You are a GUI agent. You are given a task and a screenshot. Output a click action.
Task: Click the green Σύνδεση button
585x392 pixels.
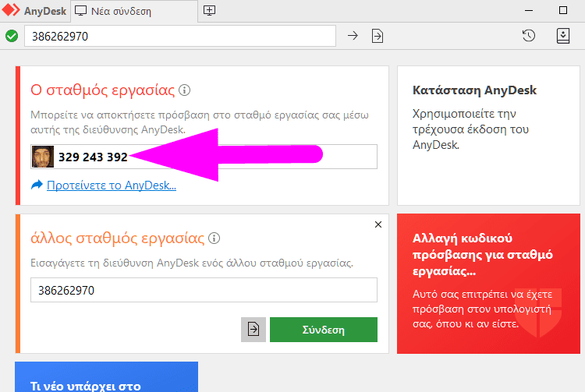click(x=324, y=330)
